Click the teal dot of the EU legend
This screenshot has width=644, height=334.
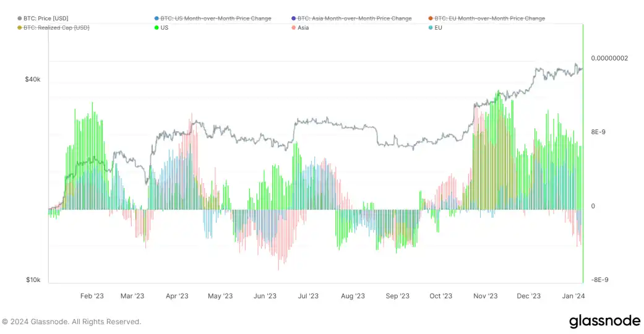(430, 28)
